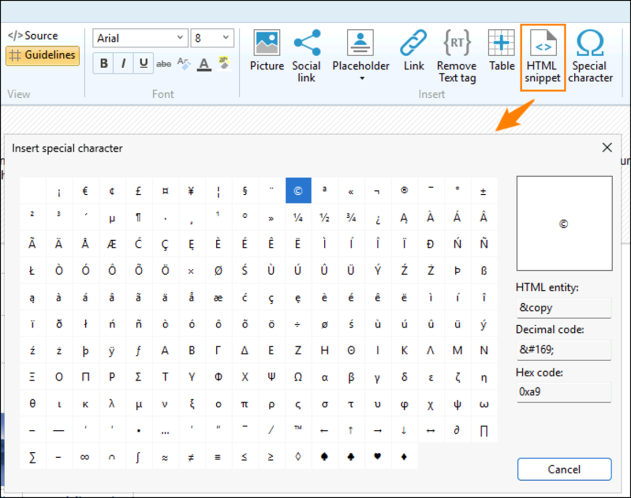Open the Special character tool
The height and width of the screenshot is (498, 631).
[590, 56]
